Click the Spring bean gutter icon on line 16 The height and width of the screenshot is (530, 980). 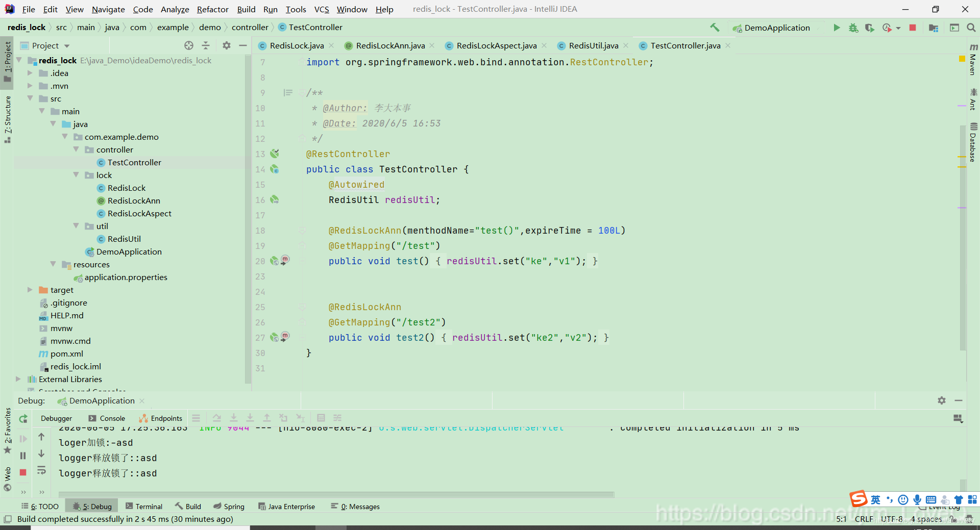(x=275, y=199)
